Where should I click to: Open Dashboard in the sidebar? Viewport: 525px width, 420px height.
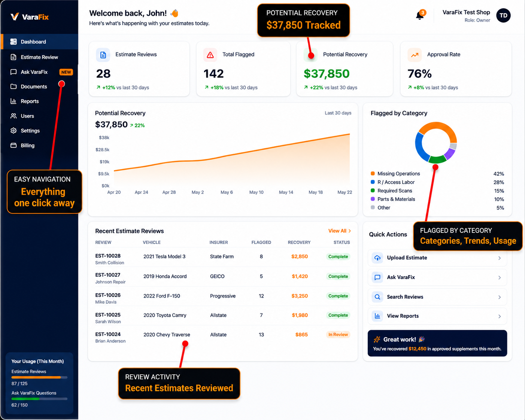pyautogui.click(x=39, y=42)
